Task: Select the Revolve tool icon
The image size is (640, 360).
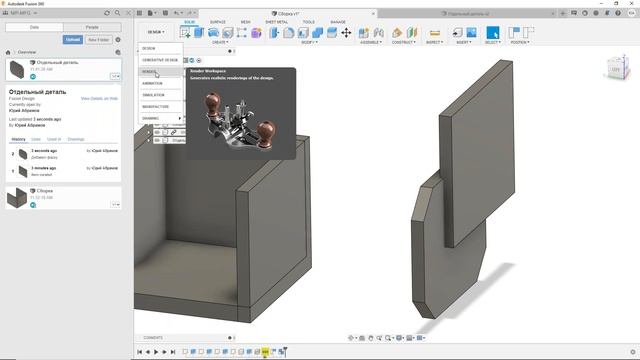Action: [213, 33]
